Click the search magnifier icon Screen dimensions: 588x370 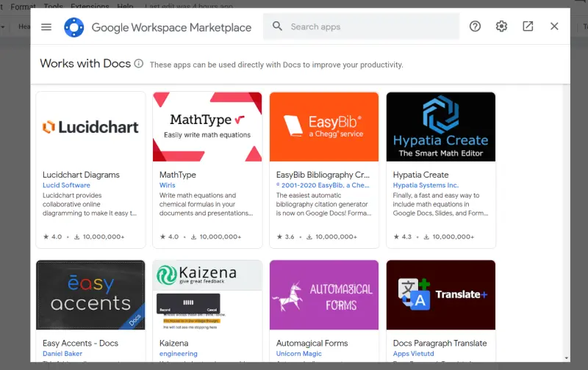pos(277,26)
